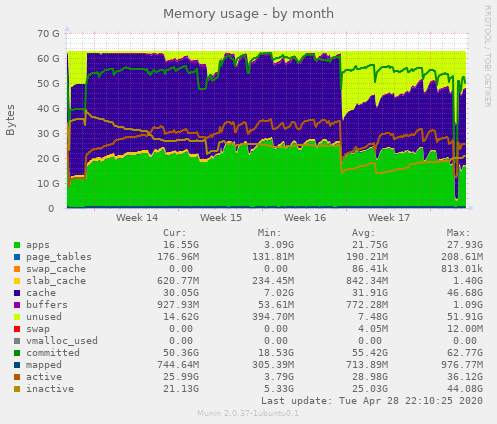Image resolution: width=497 pixels, height=424 pixels.
Task: Click the 'Bytes' y-axis label
Action: point(11,120)
